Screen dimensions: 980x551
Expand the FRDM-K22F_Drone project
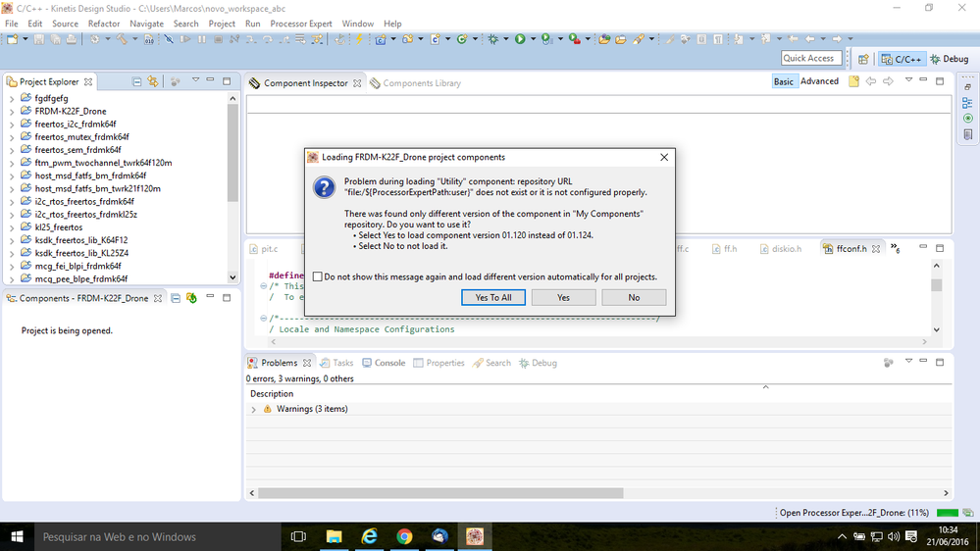point(12,112)
